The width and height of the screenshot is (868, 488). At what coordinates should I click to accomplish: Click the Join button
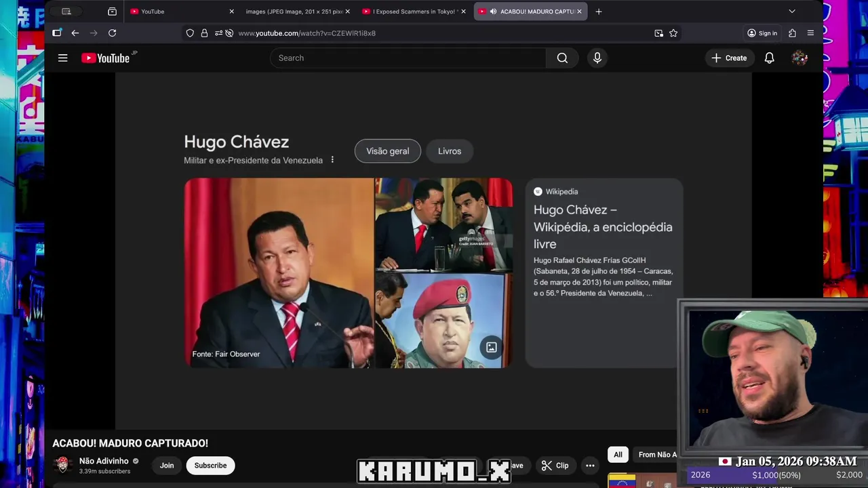pos(167,466)
